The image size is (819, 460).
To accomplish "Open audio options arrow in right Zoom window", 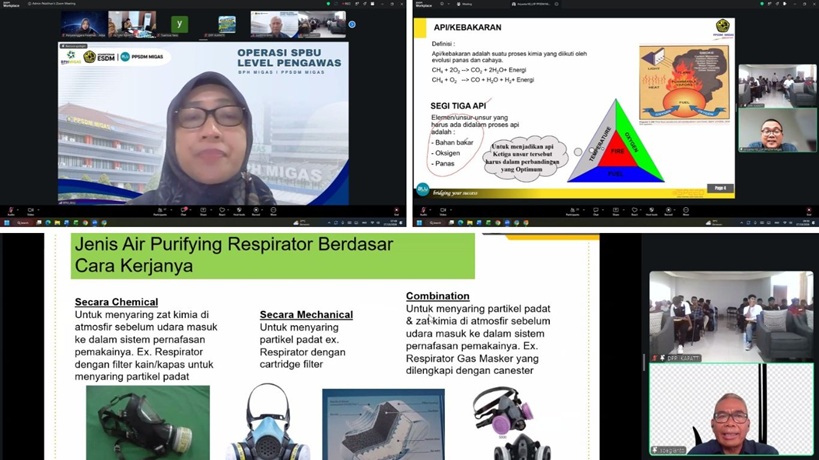I will click(430, 209).
